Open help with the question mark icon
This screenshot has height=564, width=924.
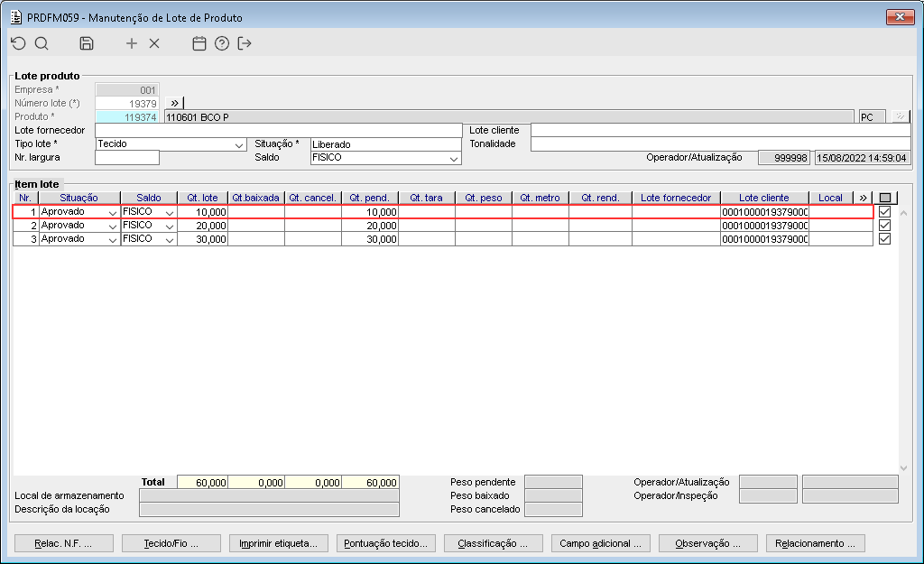pos(222,43)
